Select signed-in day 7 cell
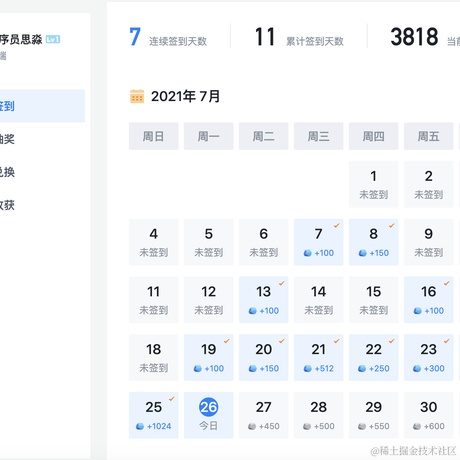 coord(319,242)
